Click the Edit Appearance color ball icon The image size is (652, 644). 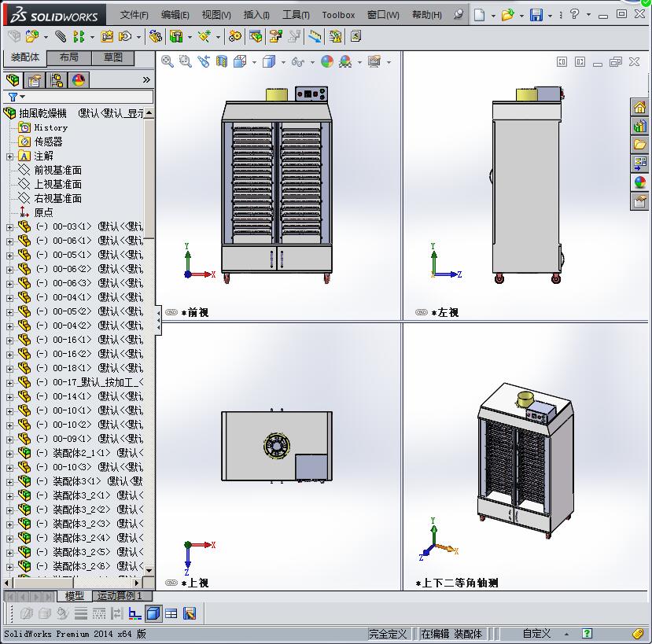coord(327,61)
